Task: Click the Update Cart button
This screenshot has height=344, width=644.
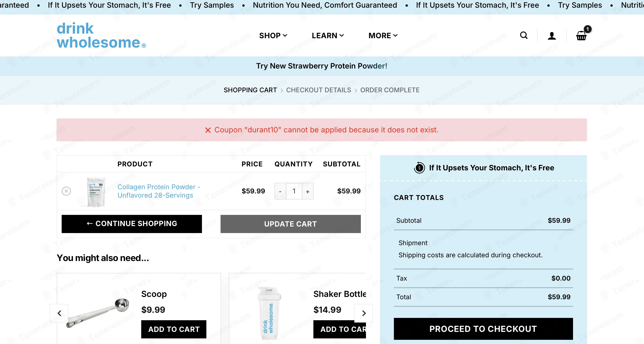Action: click(291, 224)
